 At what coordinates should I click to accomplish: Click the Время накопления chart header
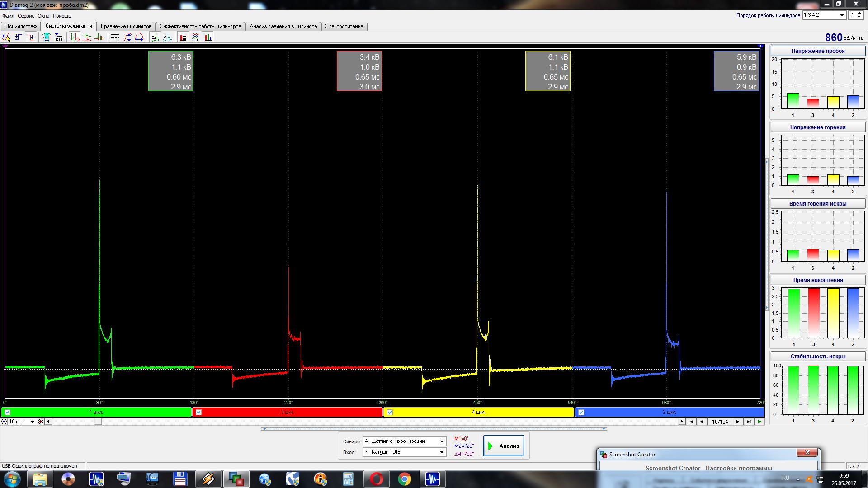pyautogui.click(x=818, y=280)
